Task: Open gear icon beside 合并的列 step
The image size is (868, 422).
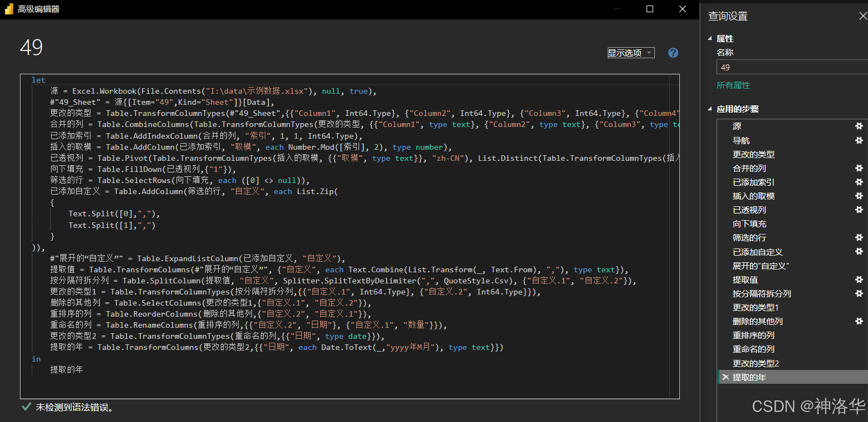Action: (x=859, y=168)
